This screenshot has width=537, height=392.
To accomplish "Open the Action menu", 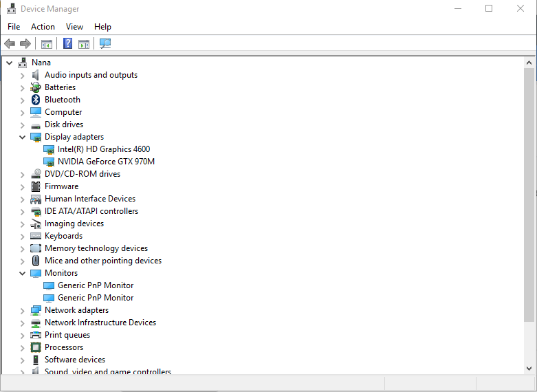I will (43, 27).
